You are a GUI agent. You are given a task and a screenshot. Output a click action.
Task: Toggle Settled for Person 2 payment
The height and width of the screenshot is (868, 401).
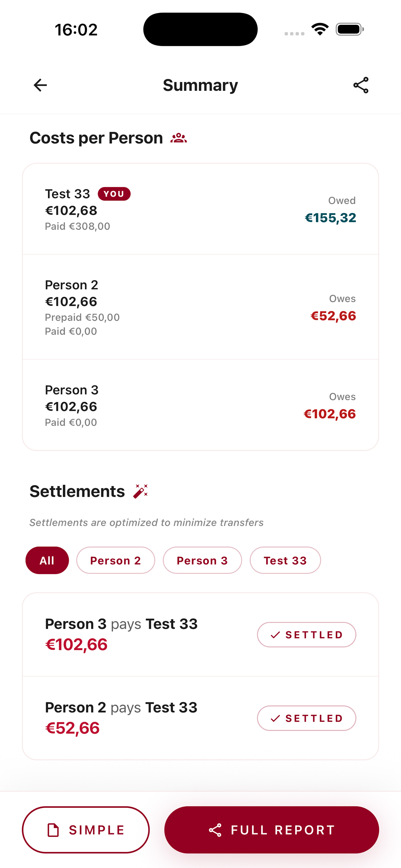(307, 718)
